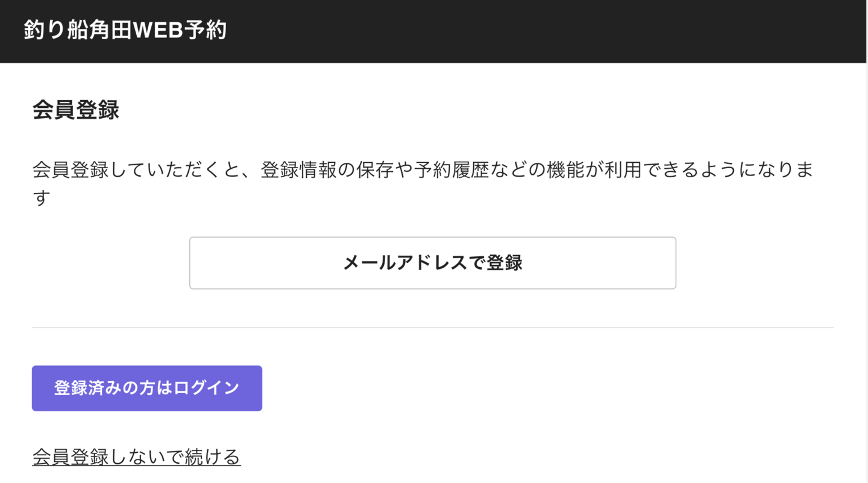Viewport: 868px width, 483px height.
Task: Click the 会員登録 page heading
Action: pos(76,110)
